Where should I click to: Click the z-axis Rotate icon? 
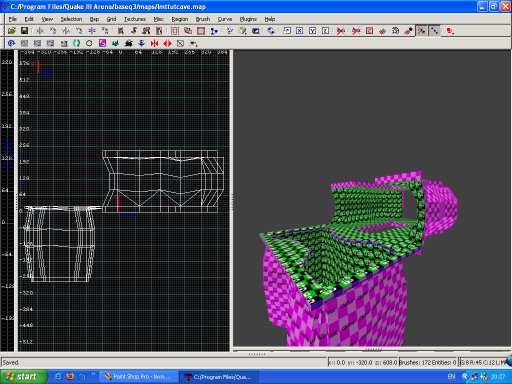(105, 31)
